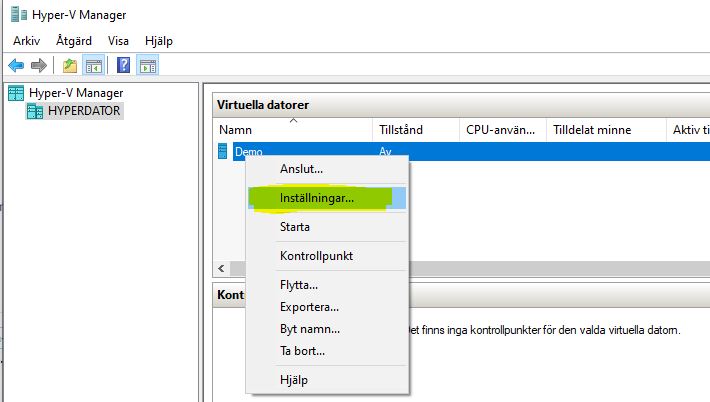Choose Byt namn... from the context menu

coord(327,329)
